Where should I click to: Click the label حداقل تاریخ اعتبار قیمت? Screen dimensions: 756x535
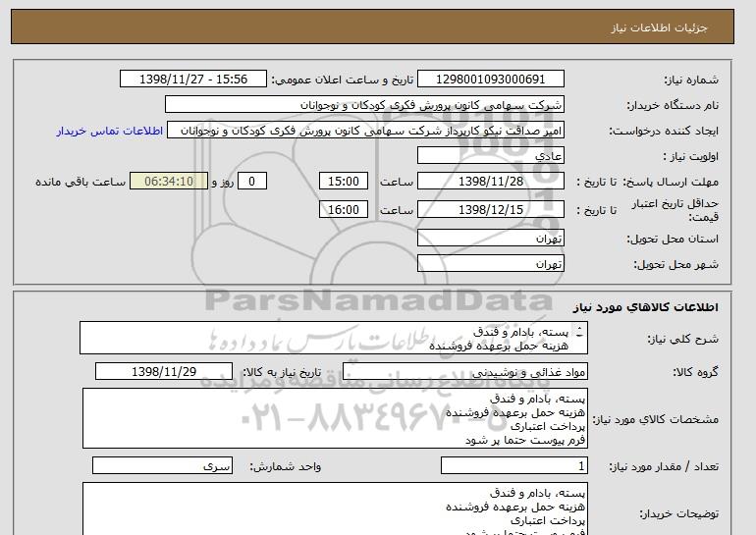pyautogui.click(x=675, y=210)
